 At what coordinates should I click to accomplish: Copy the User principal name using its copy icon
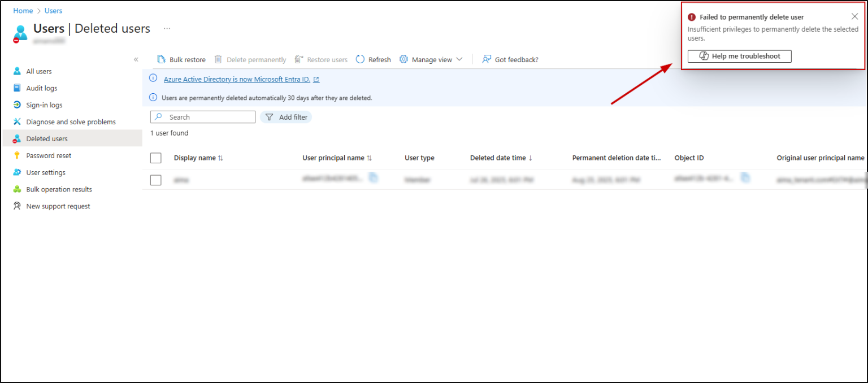[374, 177]
